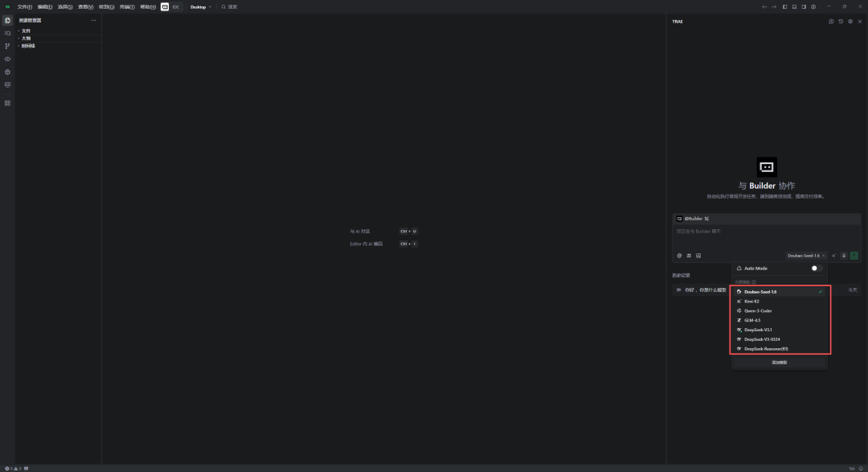The height and width of the screenshot is (472, 868).
Task: Open the 转到(G) menu
Action: pos(106,6)
